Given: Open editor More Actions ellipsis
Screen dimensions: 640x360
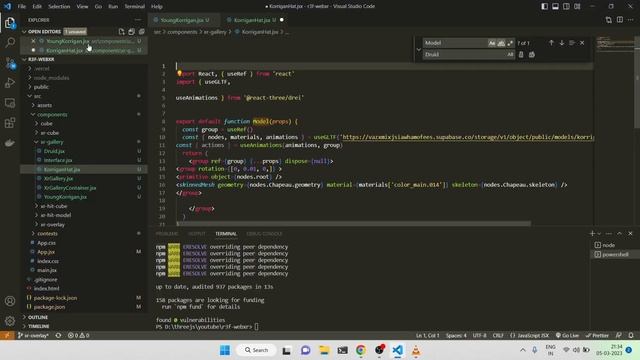Looking at the screenshot, I should 631,20.
